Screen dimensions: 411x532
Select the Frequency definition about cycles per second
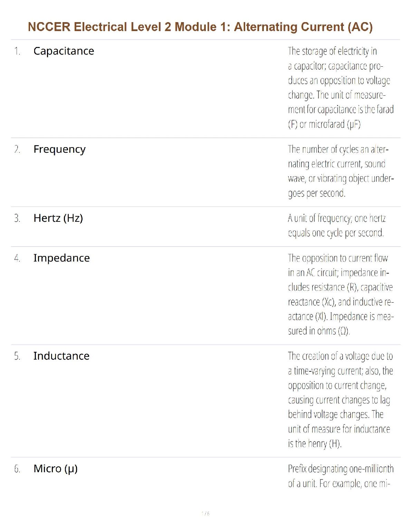pyautogui.click(x=341, y=171)
